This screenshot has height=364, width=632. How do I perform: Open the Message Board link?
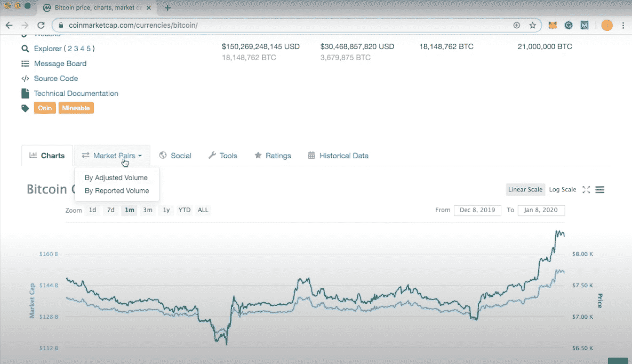(60, 63)
